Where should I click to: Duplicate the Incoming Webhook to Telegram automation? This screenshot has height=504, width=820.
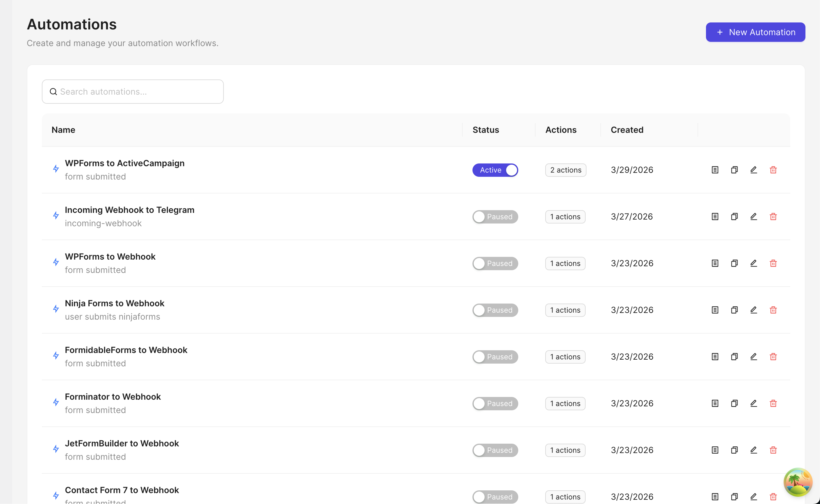[x=734, y=216]
